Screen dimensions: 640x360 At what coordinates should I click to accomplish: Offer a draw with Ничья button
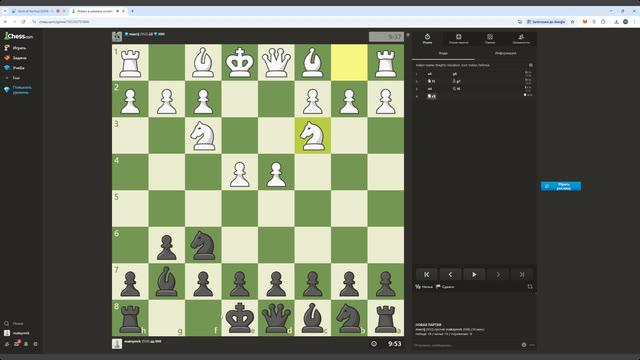424,287
